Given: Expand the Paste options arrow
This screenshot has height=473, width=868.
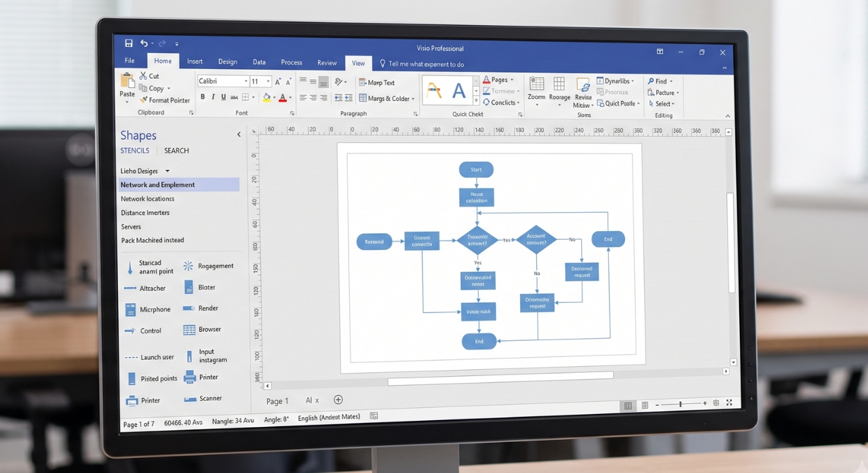Looking at the screenshot, I should [127, 101].
